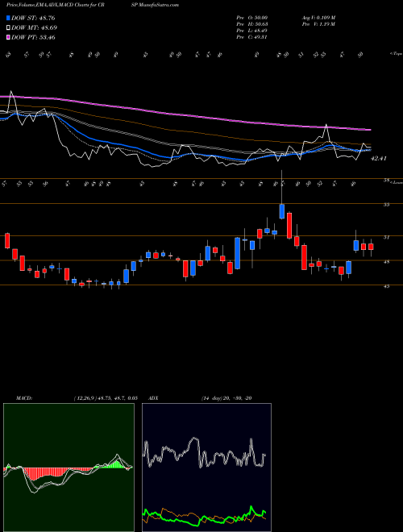The height and width of the screenshot is (532, 403).
Task: Click the 55 price axis label
Action: [386, 205]
